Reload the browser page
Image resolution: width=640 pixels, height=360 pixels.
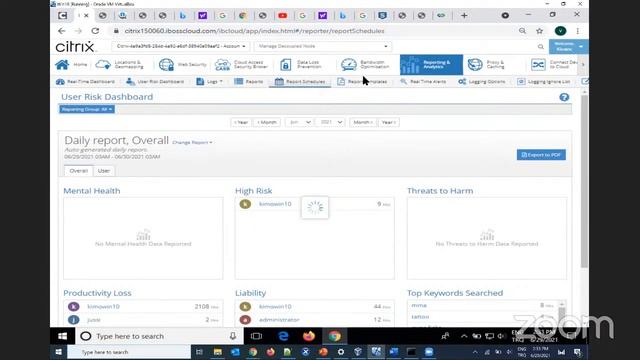[95, 31]
